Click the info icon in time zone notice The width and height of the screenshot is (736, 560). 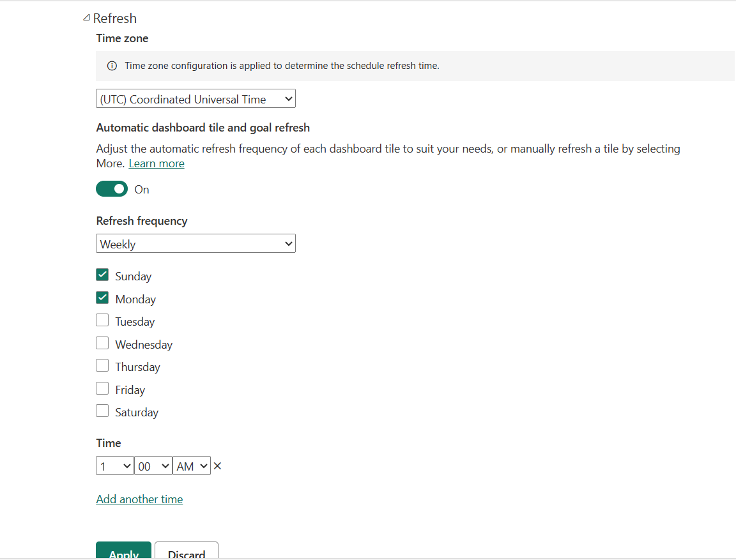[112, 66]
